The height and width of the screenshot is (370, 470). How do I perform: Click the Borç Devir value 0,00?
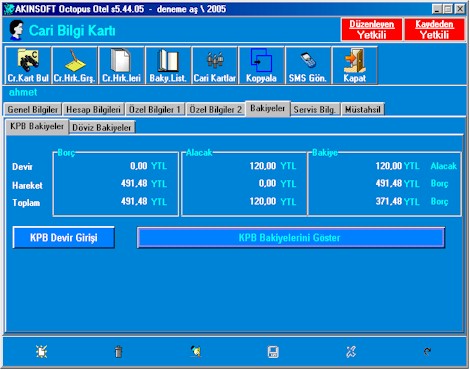(x=139, y=166)
